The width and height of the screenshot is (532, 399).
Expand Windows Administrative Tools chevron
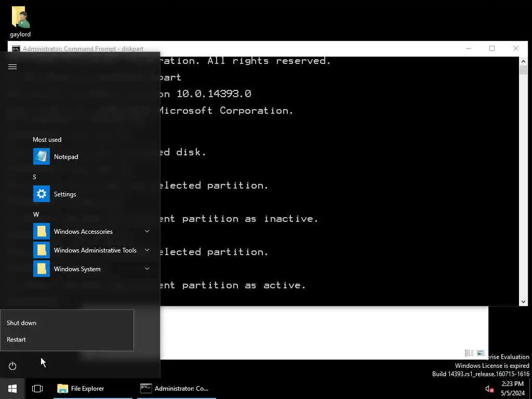[x=147, y=250]
